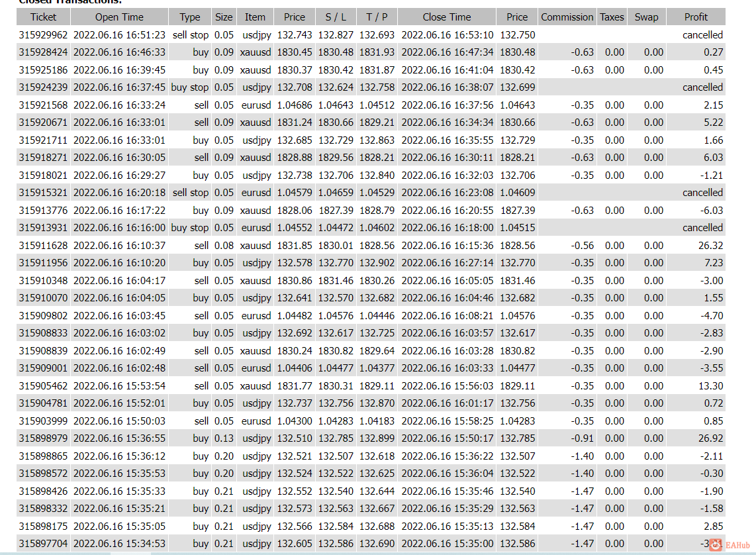Select ticket number 315920671

(44, 123)
